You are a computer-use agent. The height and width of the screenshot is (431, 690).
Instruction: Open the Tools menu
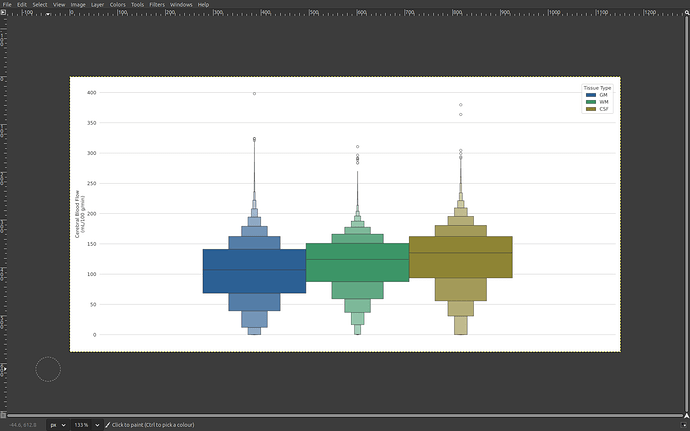(137, 4)
